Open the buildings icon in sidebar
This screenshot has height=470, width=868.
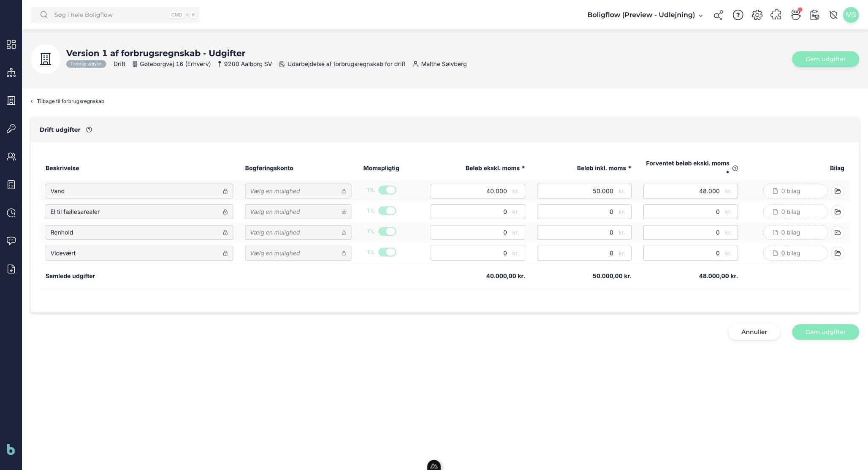tap(11, 101)
